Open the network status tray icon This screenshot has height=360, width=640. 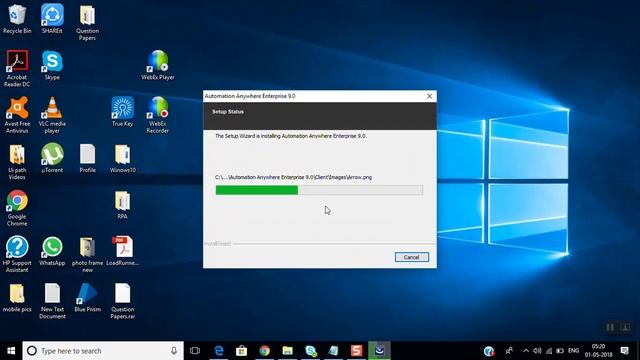tap(549, 351)
